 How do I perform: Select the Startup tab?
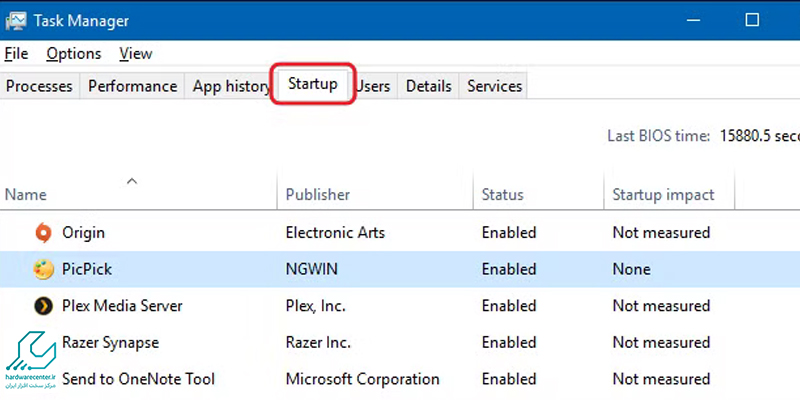pyautogui.click(x=312, y=84)
